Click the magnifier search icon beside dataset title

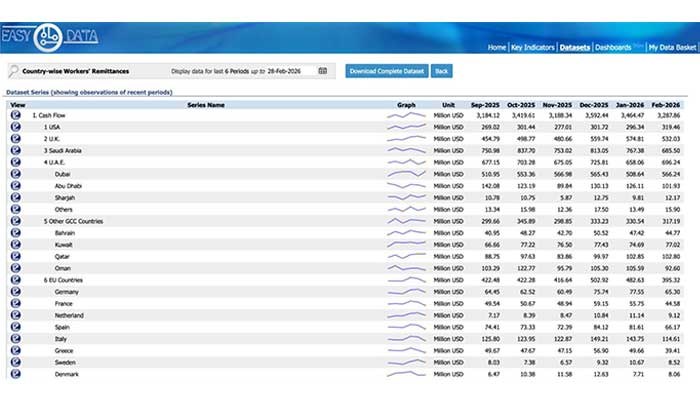coord(14,71)
